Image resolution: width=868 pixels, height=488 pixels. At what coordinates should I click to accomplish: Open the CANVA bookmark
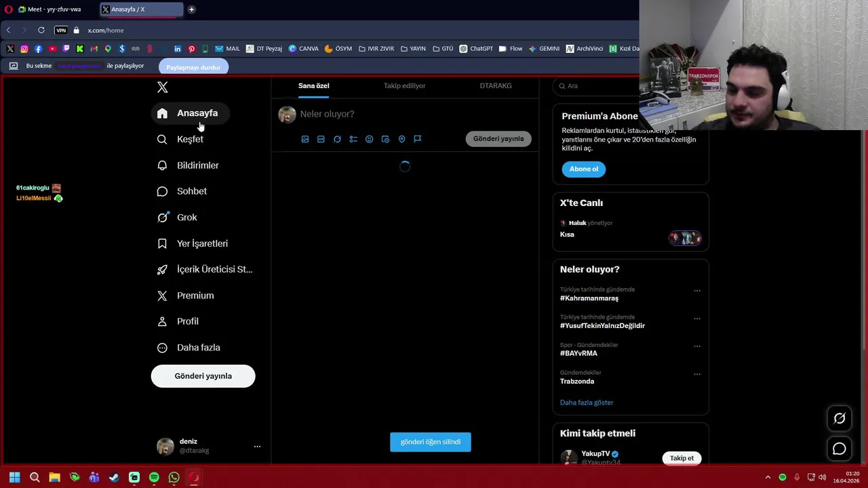(303, 49)
